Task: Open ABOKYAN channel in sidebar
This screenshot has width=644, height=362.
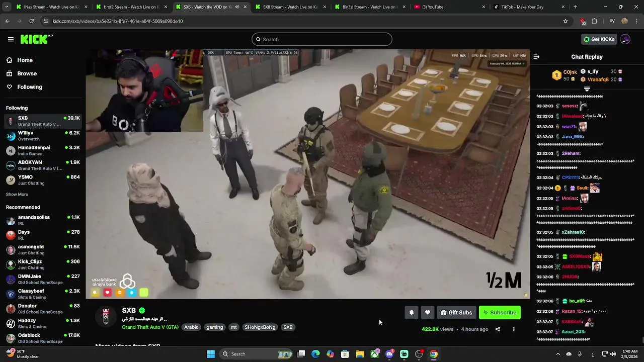Action: 43,165
